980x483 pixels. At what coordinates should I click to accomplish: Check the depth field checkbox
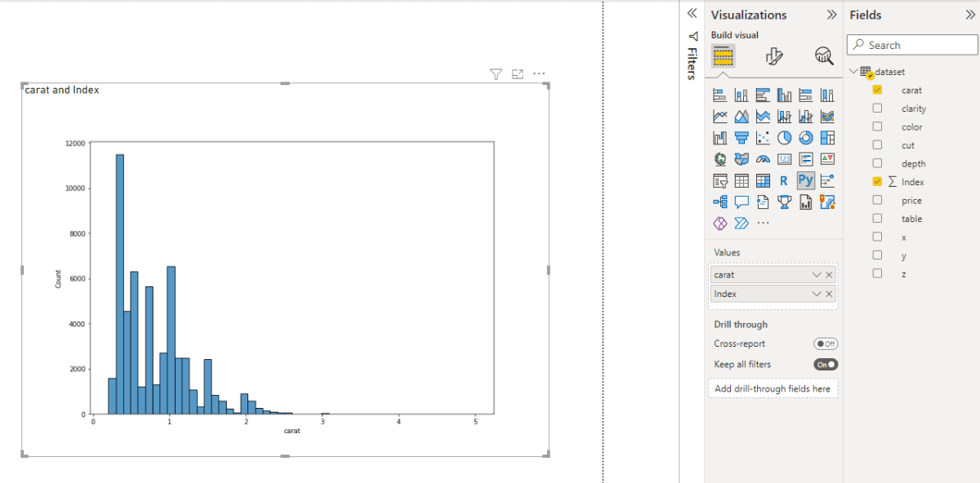pos(877,163)
